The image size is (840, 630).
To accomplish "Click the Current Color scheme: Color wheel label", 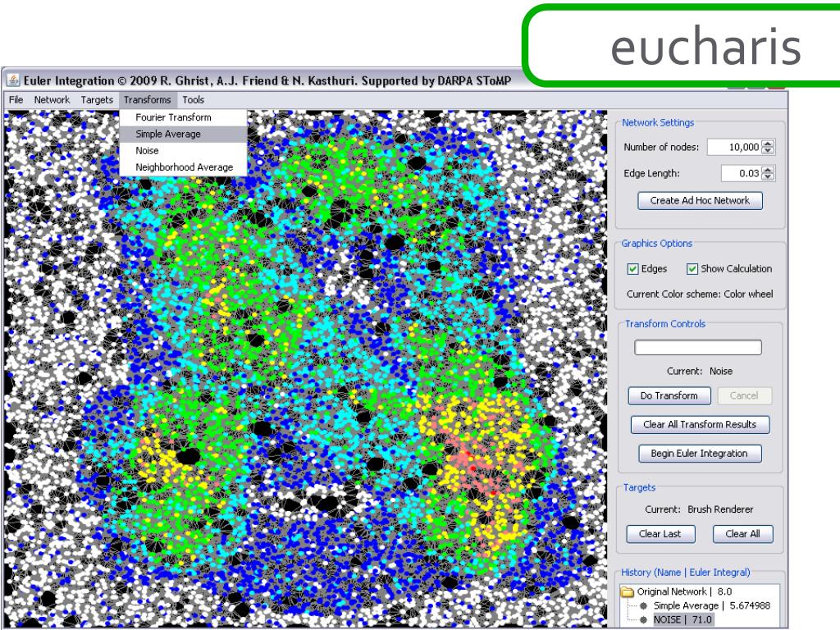I will pyautogui.click(x=700, y=294).
